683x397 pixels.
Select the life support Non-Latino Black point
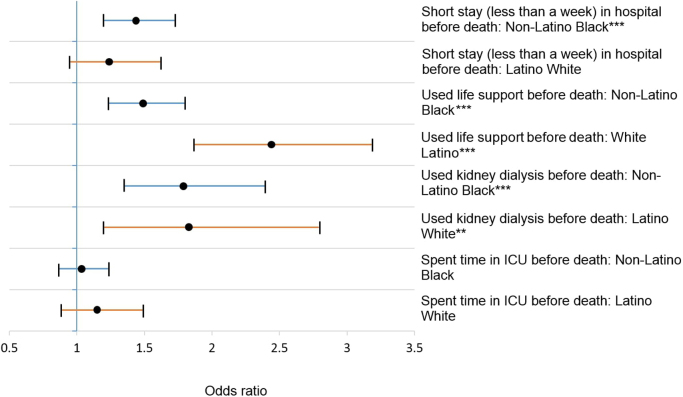143,103
